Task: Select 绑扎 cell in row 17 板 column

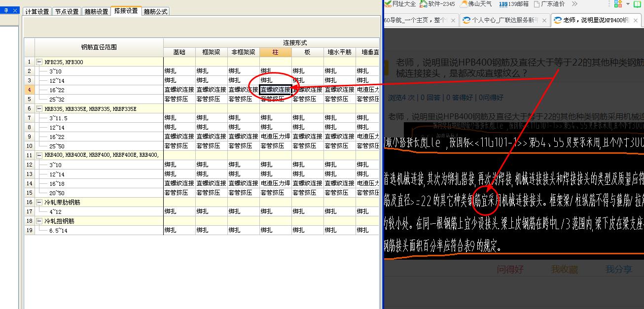Action: point(308,211)
